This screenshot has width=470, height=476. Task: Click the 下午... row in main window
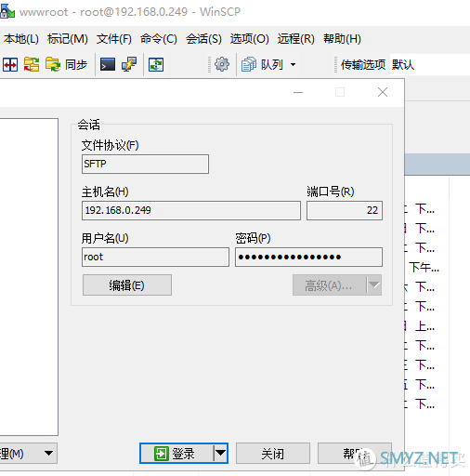[x=424, y=267]
